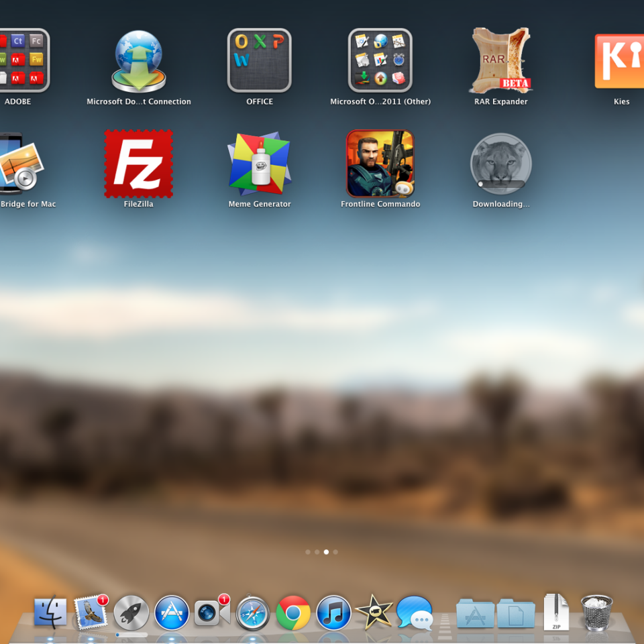The image size is (644, 644).
Task: Jump to the last Launchpad page dot
Action: [x=335, y=552]
